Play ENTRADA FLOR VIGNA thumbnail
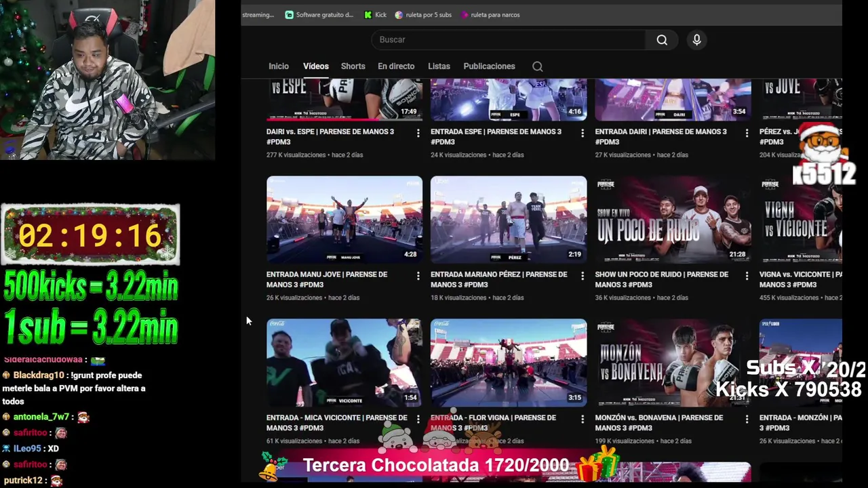 (x=509, y=363)
